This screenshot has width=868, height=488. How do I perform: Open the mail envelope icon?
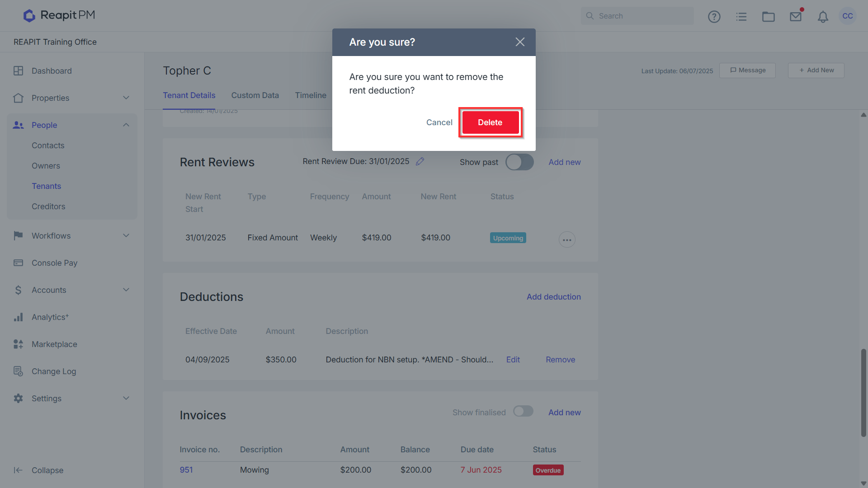(796, 17)
